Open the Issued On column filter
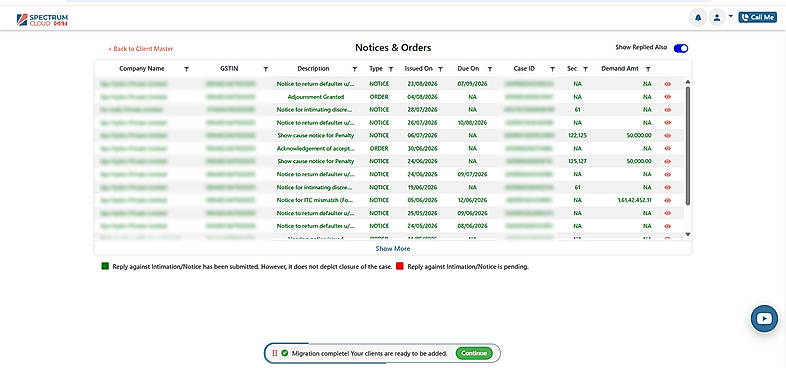Viewport: 786px width, 368px height. (440, 69)
